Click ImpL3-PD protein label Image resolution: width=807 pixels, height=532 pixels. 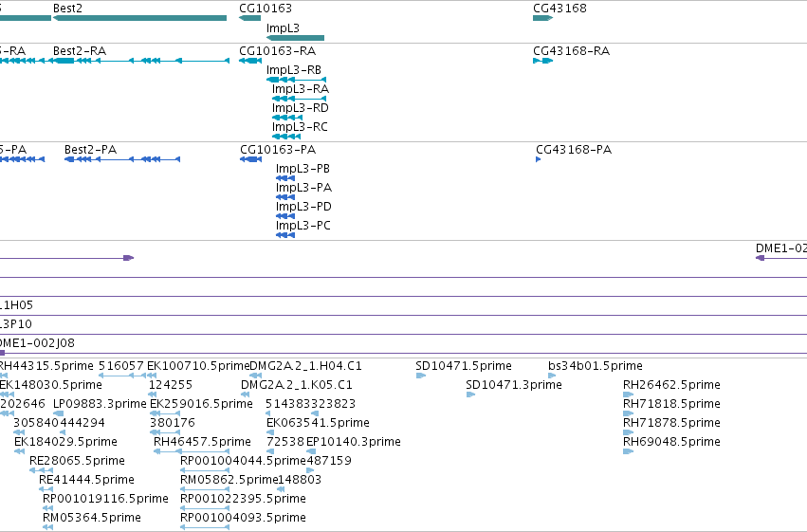point(303,207)
